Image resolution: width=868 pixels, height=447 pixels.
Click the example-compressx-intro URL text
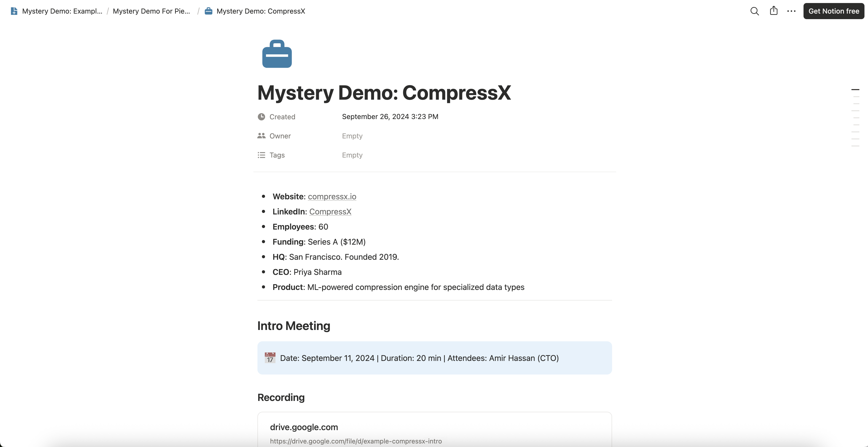point(356,441)
